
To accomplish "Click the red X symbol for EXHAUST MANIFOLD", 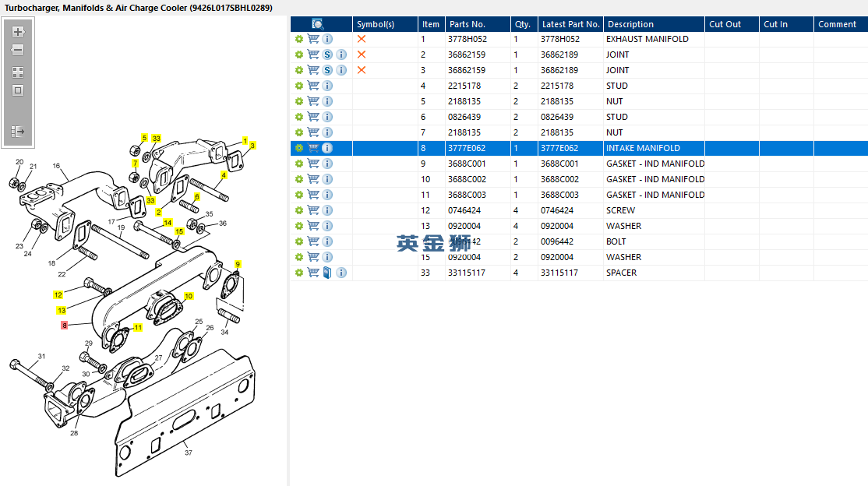I will coord(362,39).
